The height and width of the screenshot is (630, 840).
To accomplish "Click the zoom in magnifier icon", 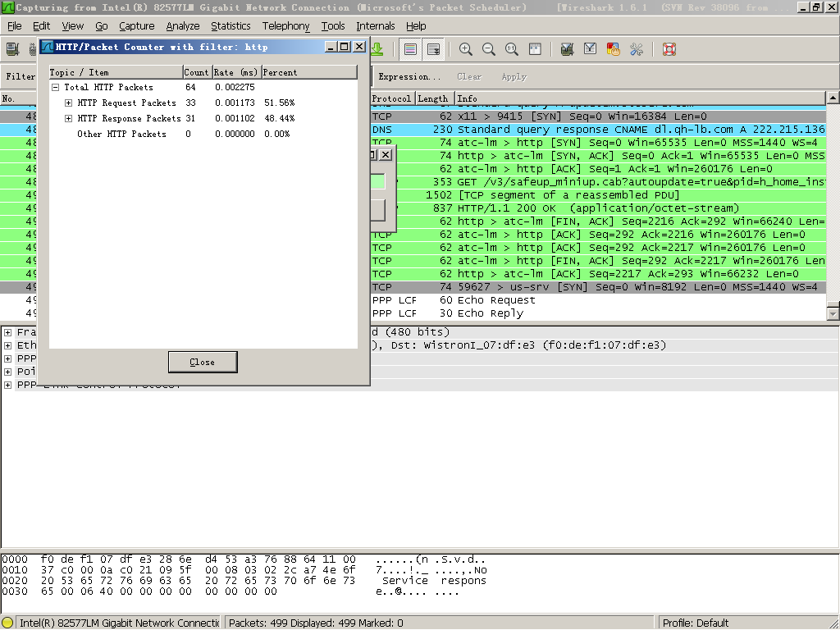I will [x=466, y=49].
